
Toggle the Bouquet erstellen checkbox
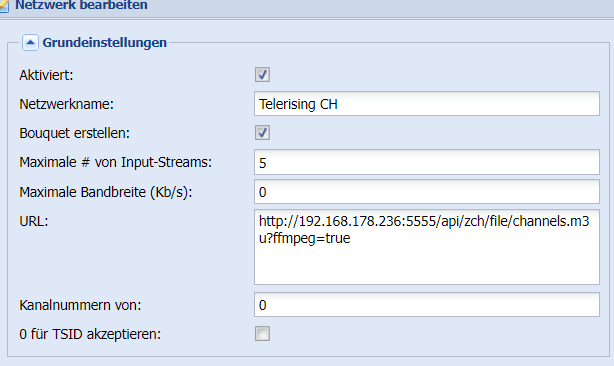pyautogui.click(x=262, y=133)
